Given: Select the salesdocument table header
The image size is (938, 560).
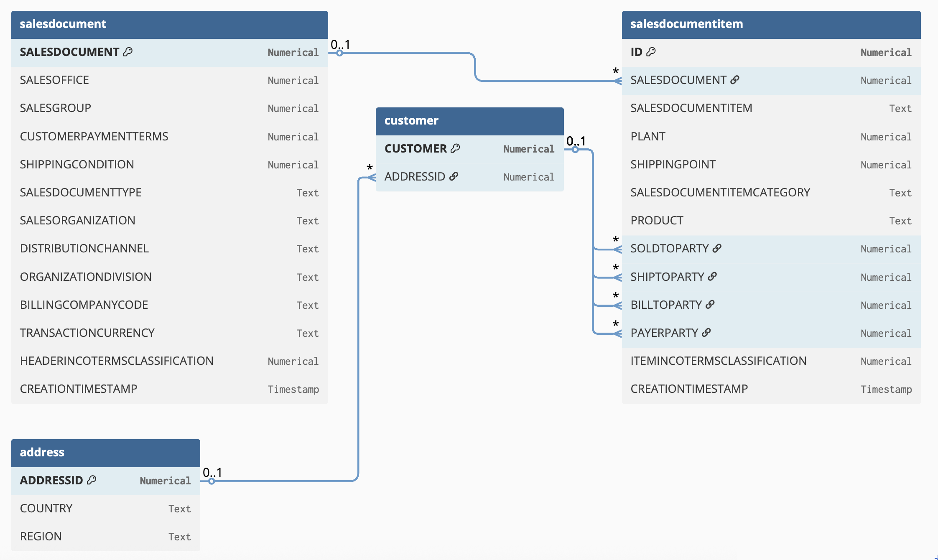Looking at the screenshot, I should (x=169, y=24).
